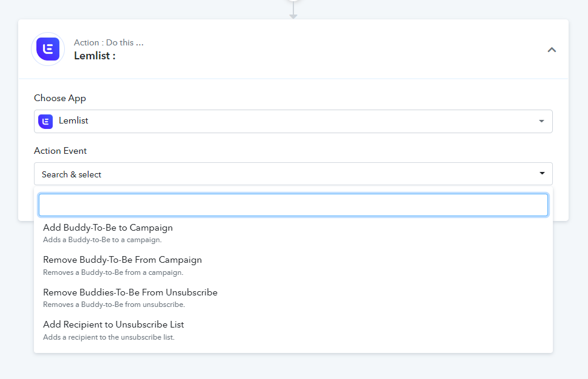Click 'Removes a Buddy-to-Be from unsubscribe.' description
588x379 pixels.
pyautogui.click(x=114, y=305)
